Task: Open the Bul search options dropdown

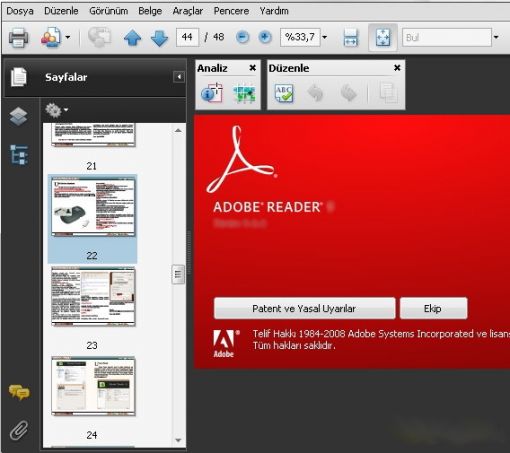Action: point(496,37)
